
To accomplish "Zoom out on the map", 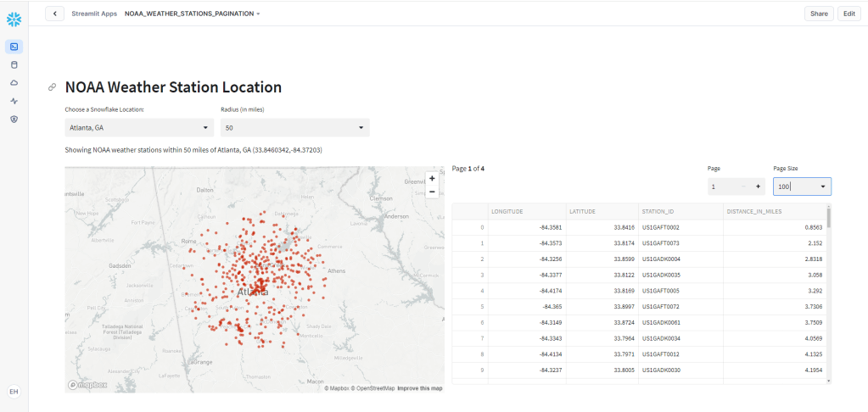I will (432, 192).
